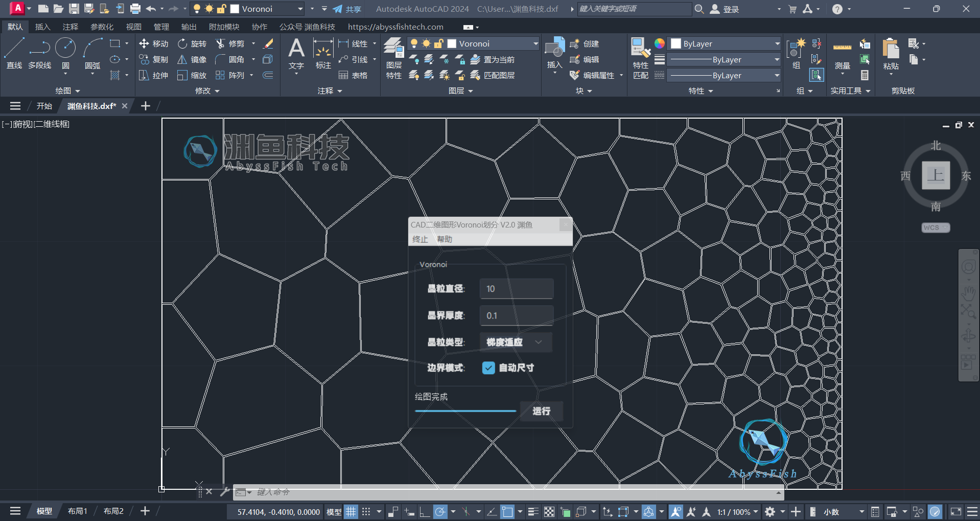The height and width of the screenshot is (521, 980).
Task: Activate the Trim (修剪) command
Action: pos(230,44)
